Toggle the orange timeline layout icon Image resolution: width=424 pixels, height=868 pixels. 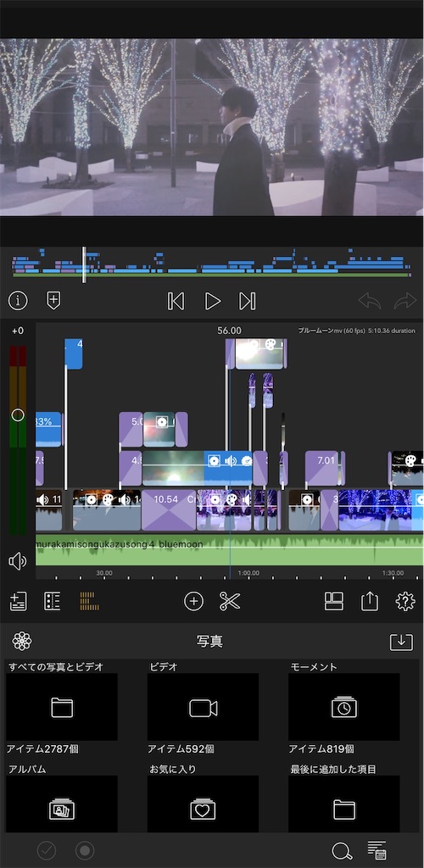click(89, 601)
